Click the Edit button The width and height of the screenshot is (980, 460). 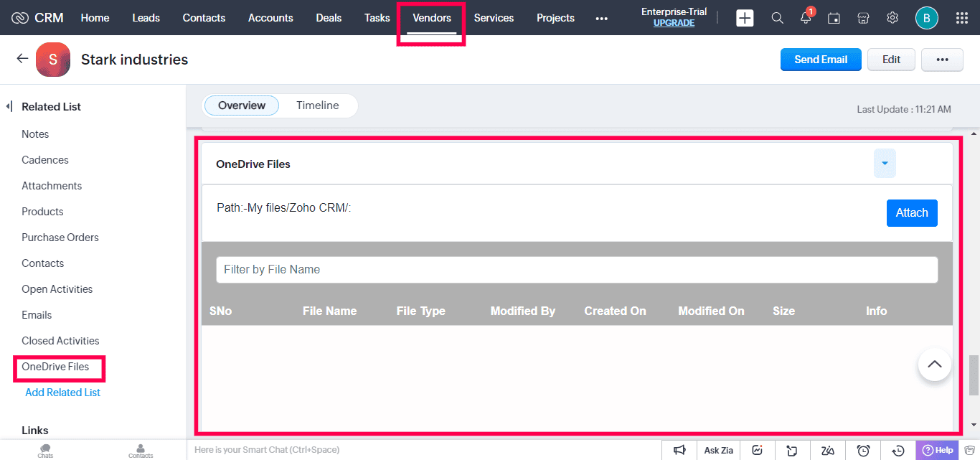tap(892, 60)
